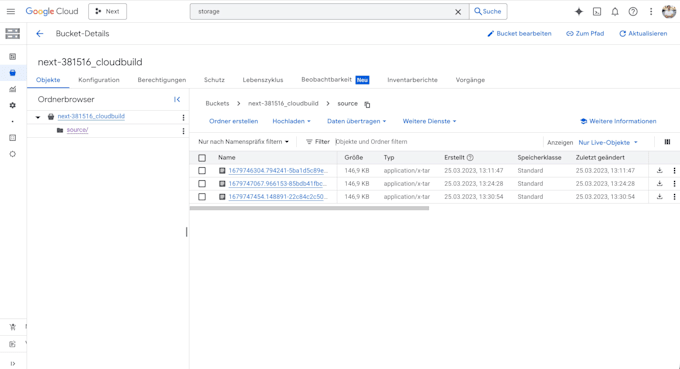This screenshot has width=680, height=369.
Task: Open the Nur Live-Objekte dropdown
Action: click(x=608, y=142)
